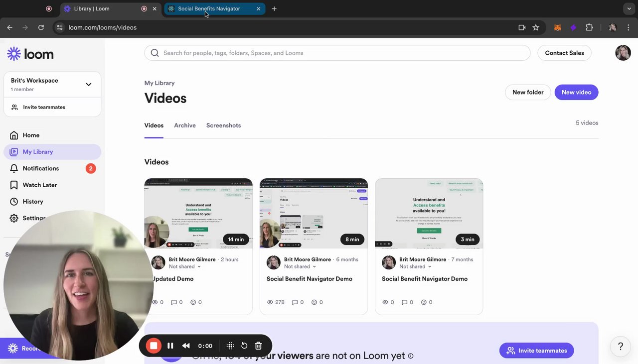Click the address bar URL loom.com/looms/videos
Viewport: 638px width, 364px height.
click(x=103, y=27)
